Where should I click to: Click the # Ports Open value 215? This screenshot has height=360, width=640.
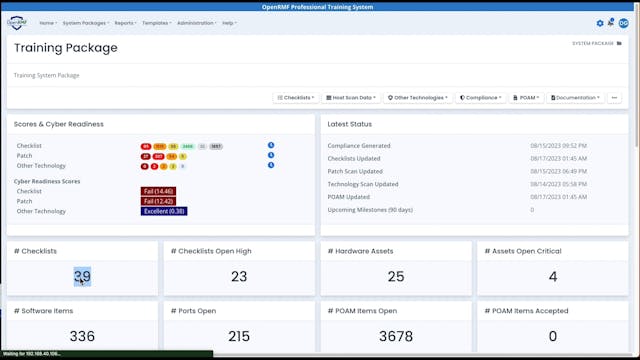coord(239,336)
